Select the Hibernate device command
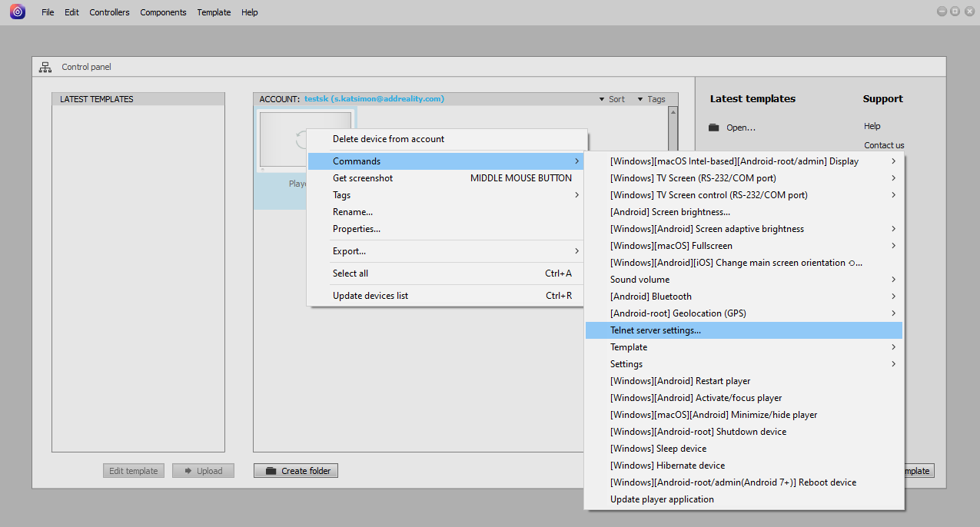The image size is (980, 527). tap(744, 466)
